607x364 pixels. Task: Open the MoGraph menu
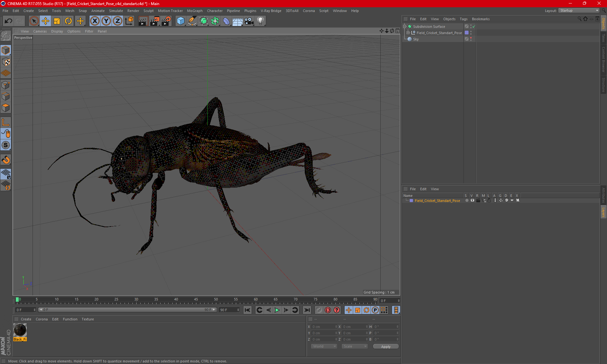pos(195,11)
